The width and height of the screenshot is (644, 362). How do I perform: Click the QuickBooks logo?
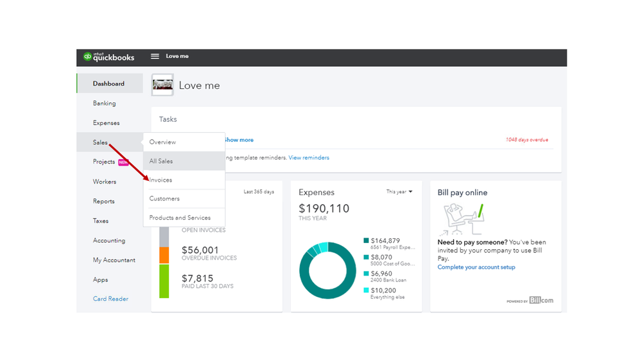(109, 57)
